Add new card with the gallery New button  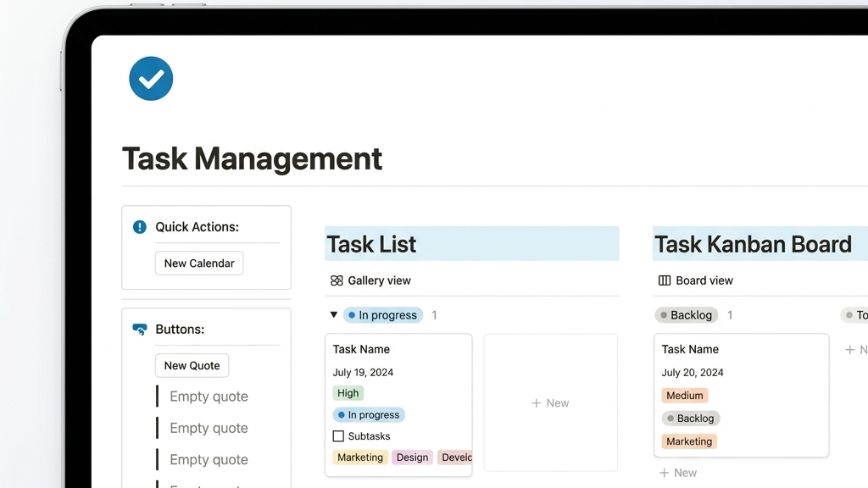(x=550, y=402)
